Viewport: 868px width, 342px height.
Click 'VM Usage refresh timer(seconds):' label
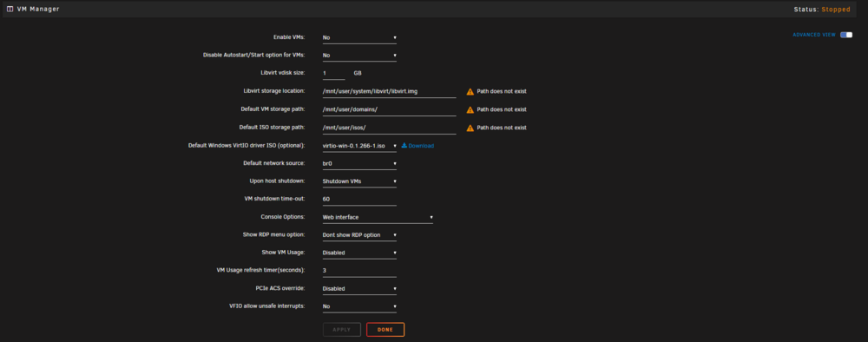click(x=260, y=270)
